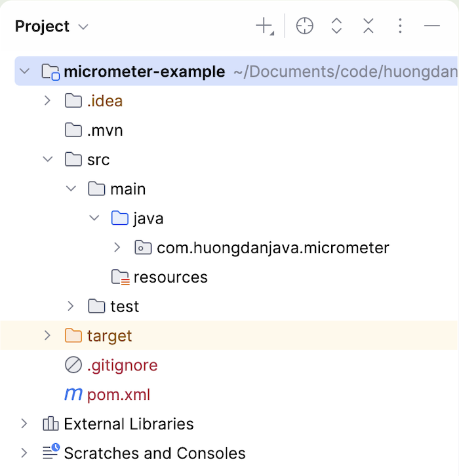The width and height of the screenshot is (459, 476).
Task: Expand the .idea folder
Action: [x=47, y=101]
